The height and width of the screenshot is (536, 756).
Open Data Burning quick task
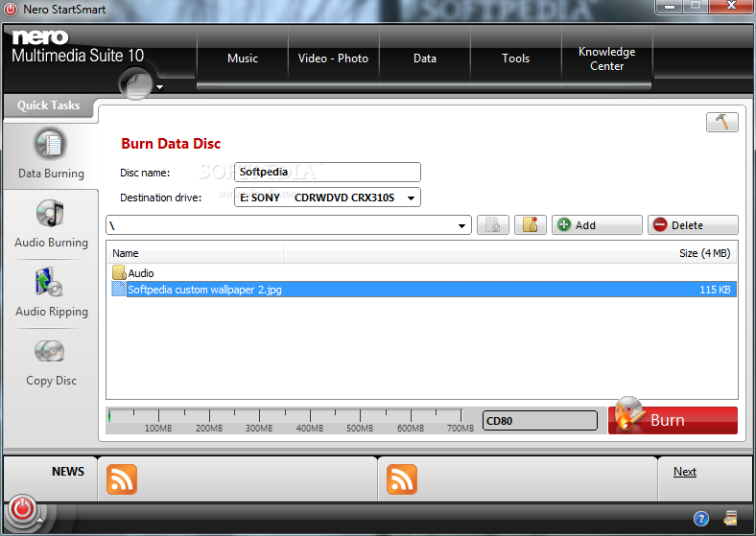click(51, 154)
